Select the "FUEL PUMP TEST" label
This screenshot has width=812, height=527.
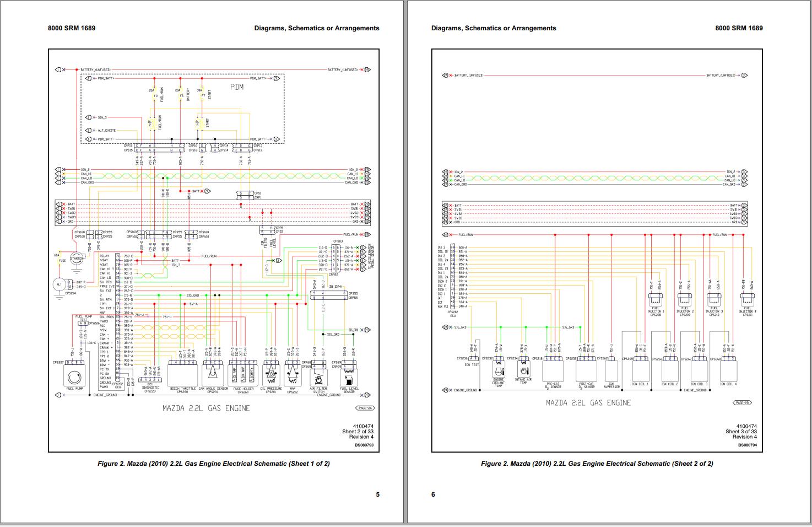[84, 318]
